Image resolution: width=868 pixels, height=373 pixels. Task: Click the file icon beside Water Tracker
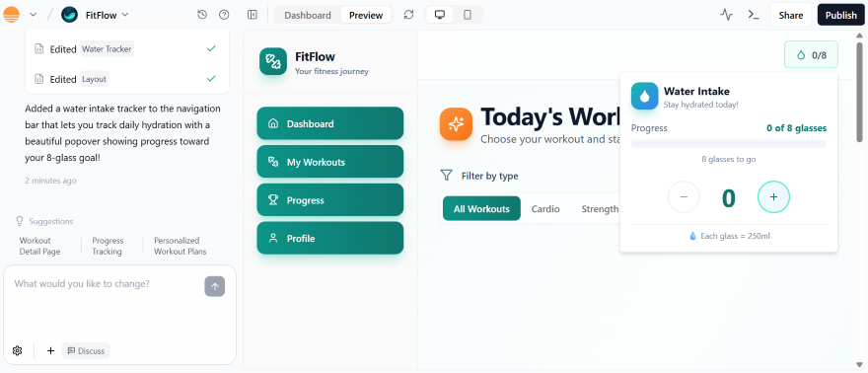[38, 48]
